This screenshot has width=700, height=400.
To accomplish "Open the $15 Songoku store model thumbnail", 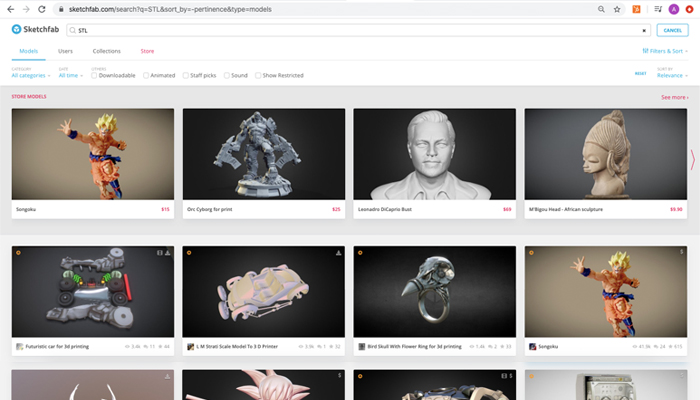I will (x=93, y=154).
